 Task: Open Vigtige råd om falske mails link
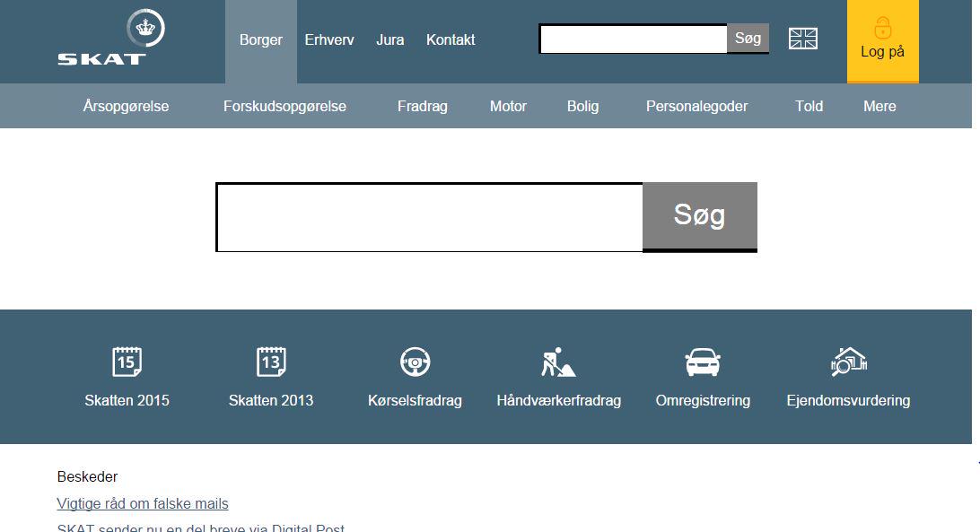[x=143, y=504]
